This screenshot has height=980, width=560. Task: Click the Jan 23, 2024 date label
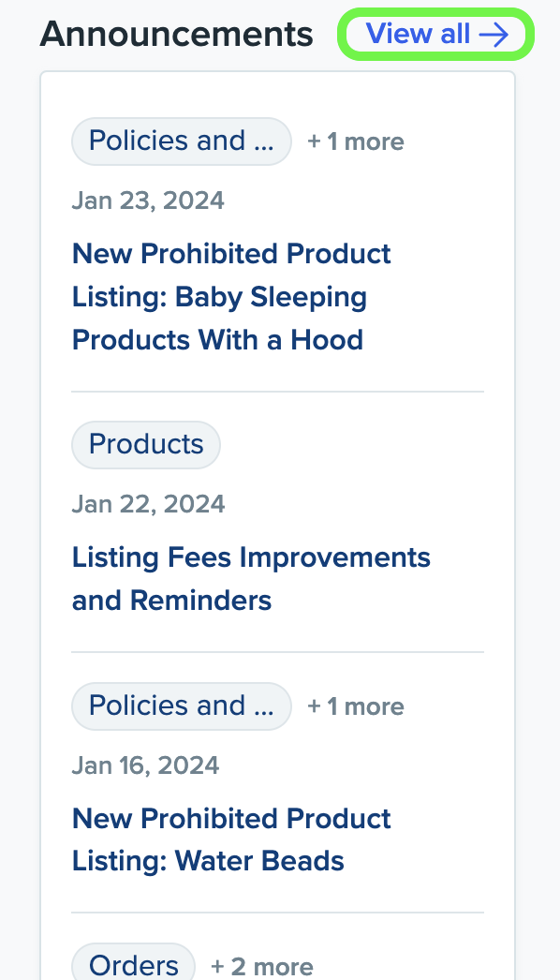click(148, 200)
